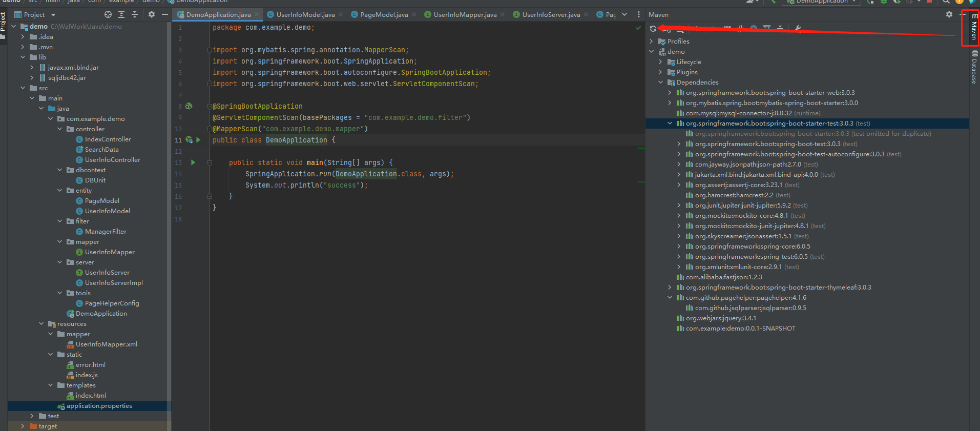Viewport: 980px width, 431px height.
Task: Switch to UserInfoModel.java tab
Action: [305, 15]
